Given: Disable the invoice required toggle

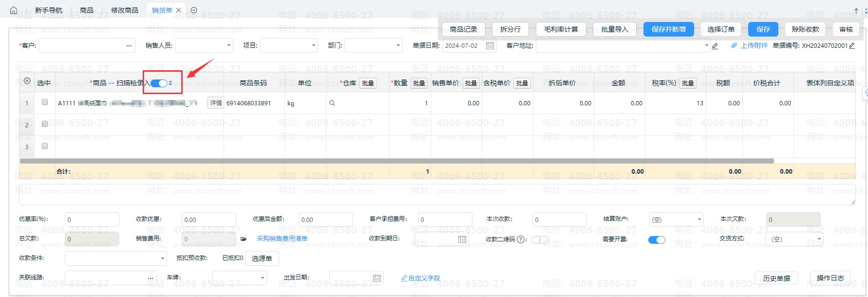Looking at the screenshot, I should (x=656, y=239).
